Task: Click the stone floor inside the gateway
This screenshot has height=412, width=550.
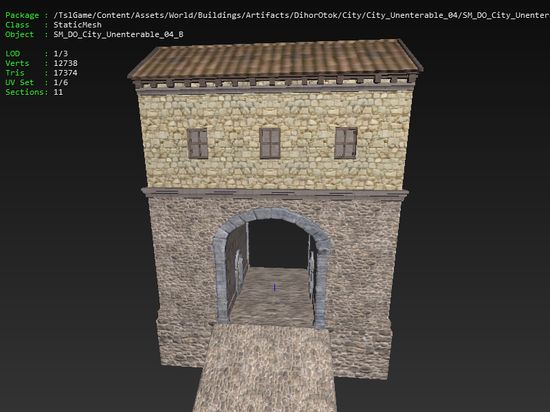Action: point(273,296)
